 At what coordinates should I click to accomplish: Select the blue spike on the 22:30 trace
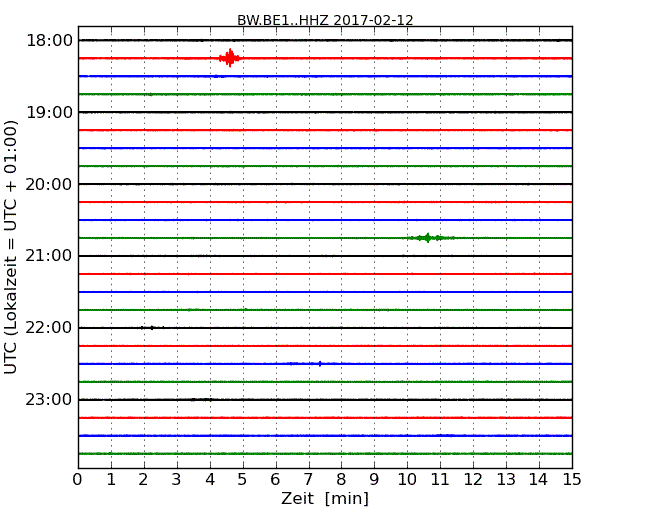coord(320,364)
